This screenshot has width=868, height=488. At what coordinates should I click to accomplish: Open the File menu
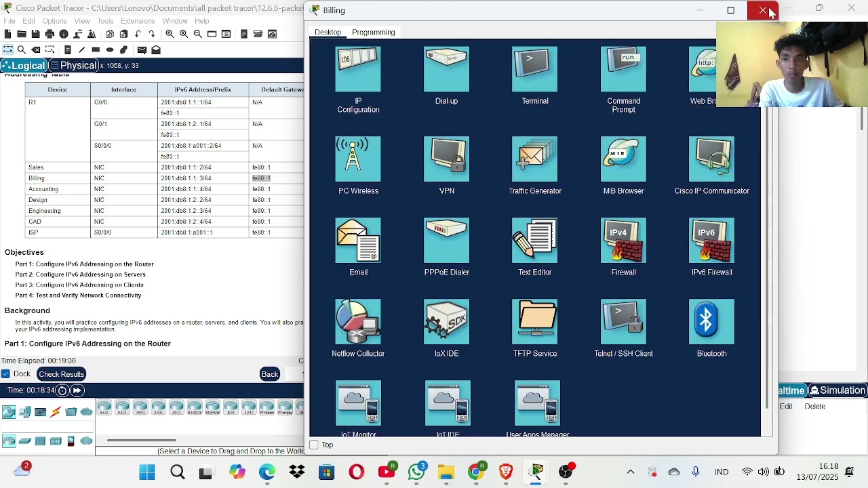tap(9, 21)
